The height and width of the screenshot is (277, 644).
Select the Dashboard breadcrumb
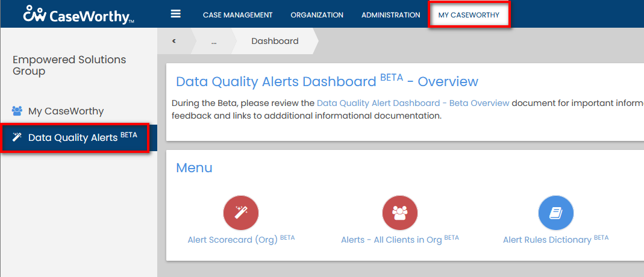pyautogui.click(x=275, y=42)
